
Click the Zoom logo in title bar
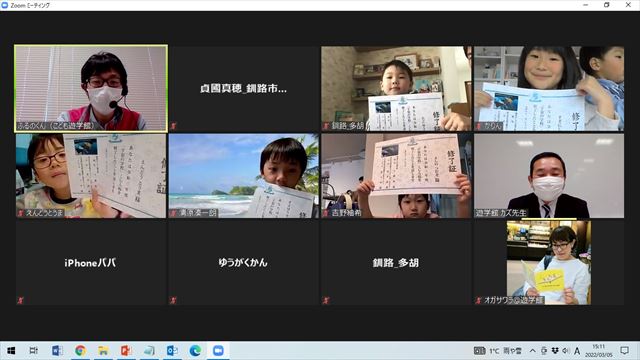tap(5, 5)
